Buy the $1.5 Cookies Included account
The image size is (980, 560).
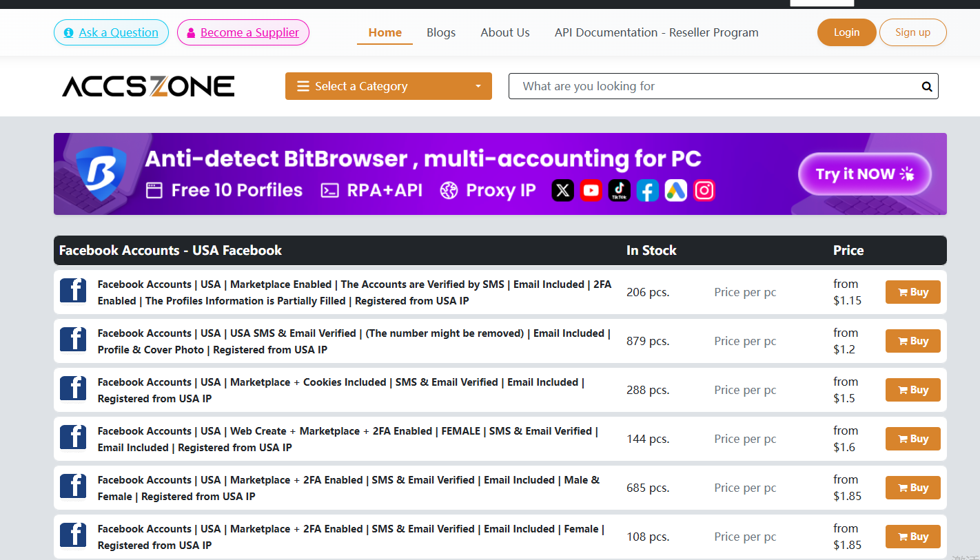[x=913, y=390]
